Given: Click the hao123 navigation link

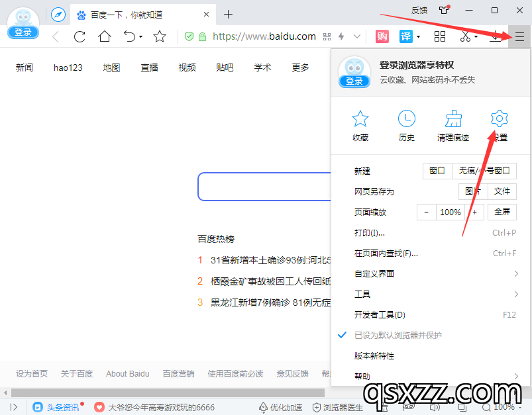Looking at the screenshot, I should point(68,68).
